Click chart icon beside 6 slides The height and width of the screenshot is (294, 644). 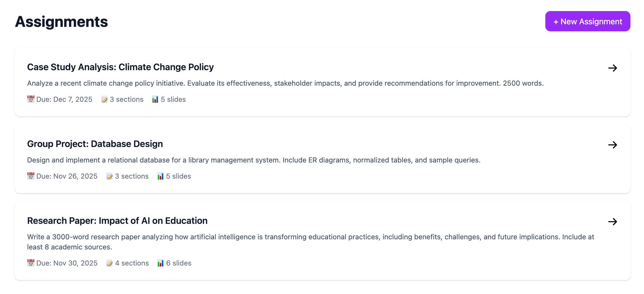pos(161,263)
